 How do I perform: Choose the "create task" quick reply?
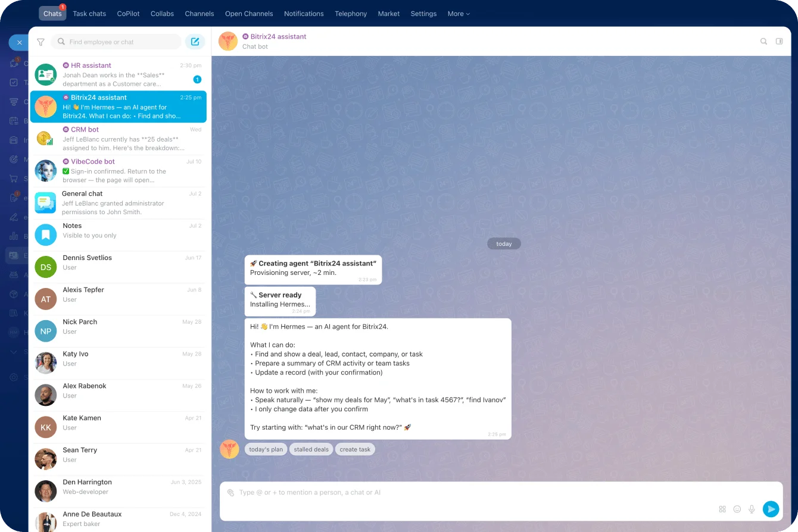click(355, 449)
